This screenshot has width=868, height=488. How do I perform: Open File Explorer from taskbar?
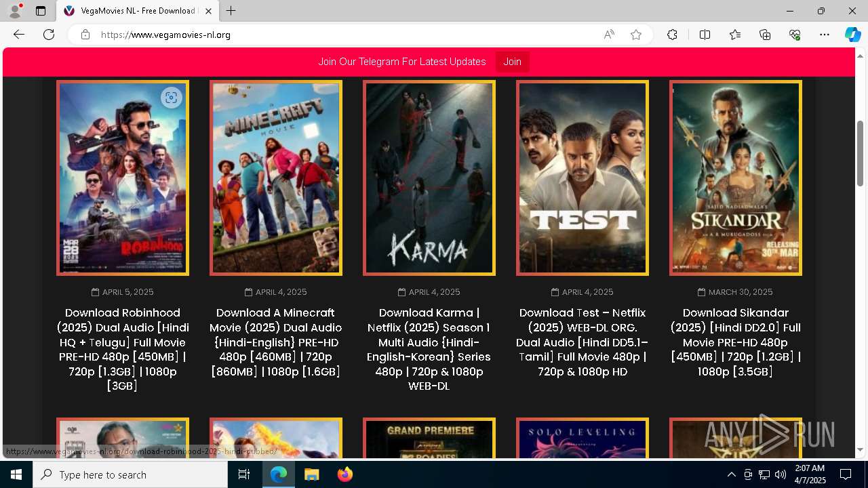311,474
